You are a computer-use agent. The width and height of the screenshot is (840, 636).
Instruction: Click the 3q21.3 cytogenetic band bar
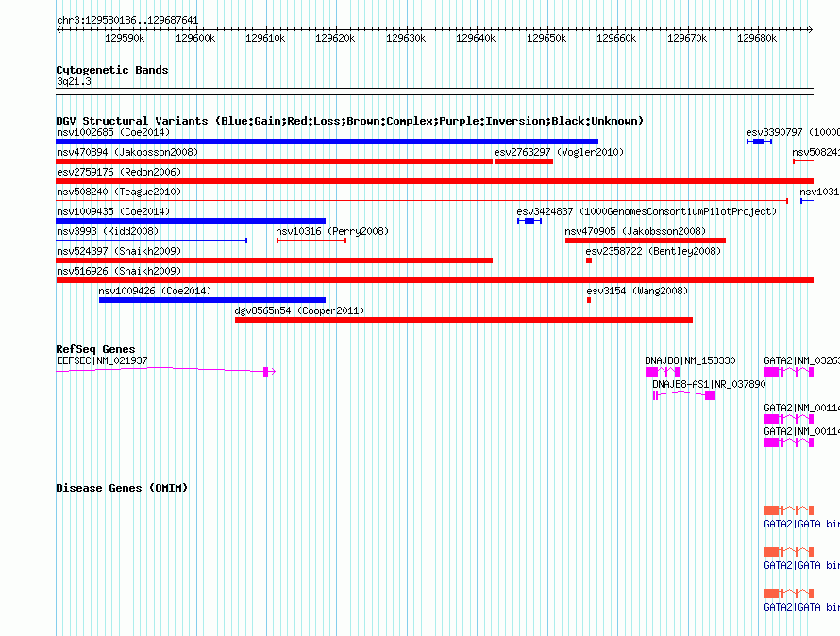(x=434, y=92)
